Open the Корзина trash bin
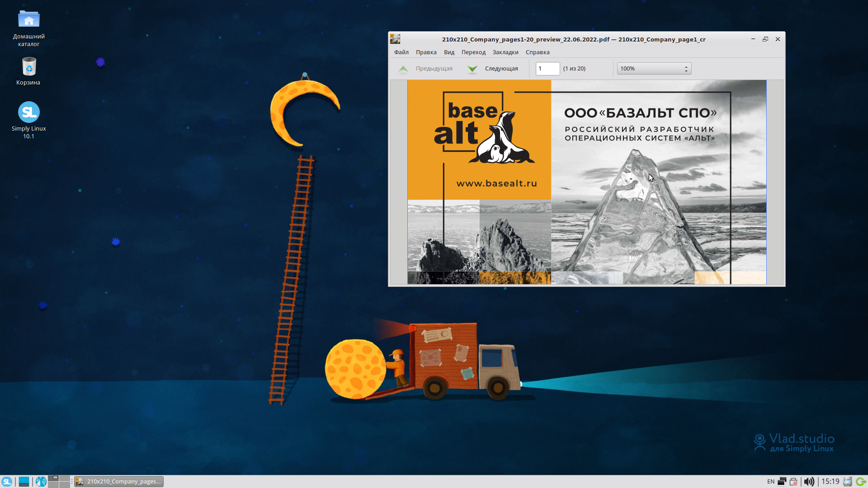Viewport: 868px width, 488px height. (28, 66)
